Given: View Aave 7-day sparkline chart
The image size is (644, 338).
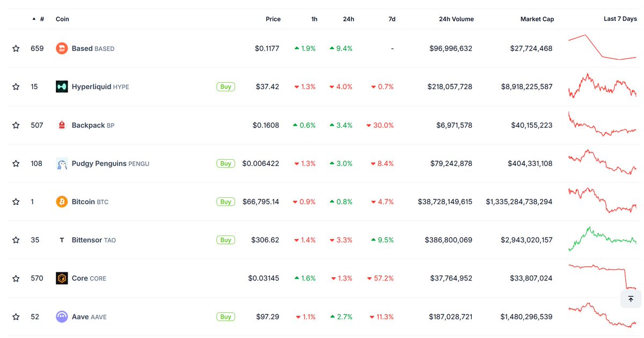Looking at the screenshot, I should (x=602, y=315).
